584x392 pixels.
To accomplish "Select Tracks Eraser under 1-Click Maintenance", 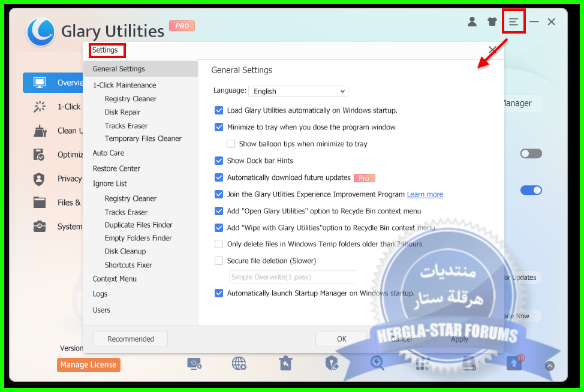I will point(126,126).
